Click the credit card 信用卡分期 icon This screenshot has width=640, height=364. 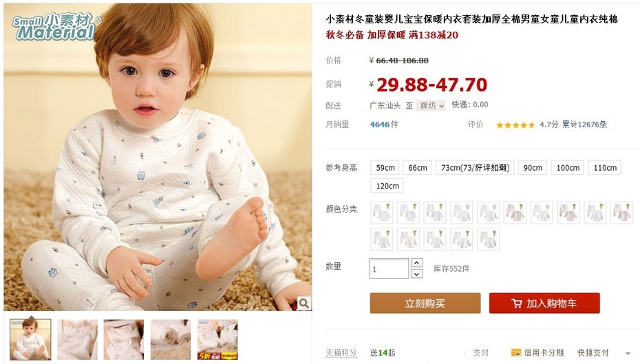tap(516, 352)
